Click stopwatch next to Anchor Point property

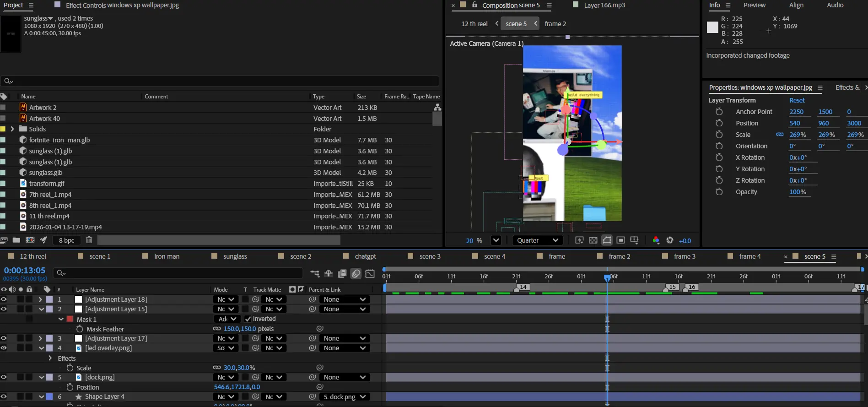tap(719, 112)
